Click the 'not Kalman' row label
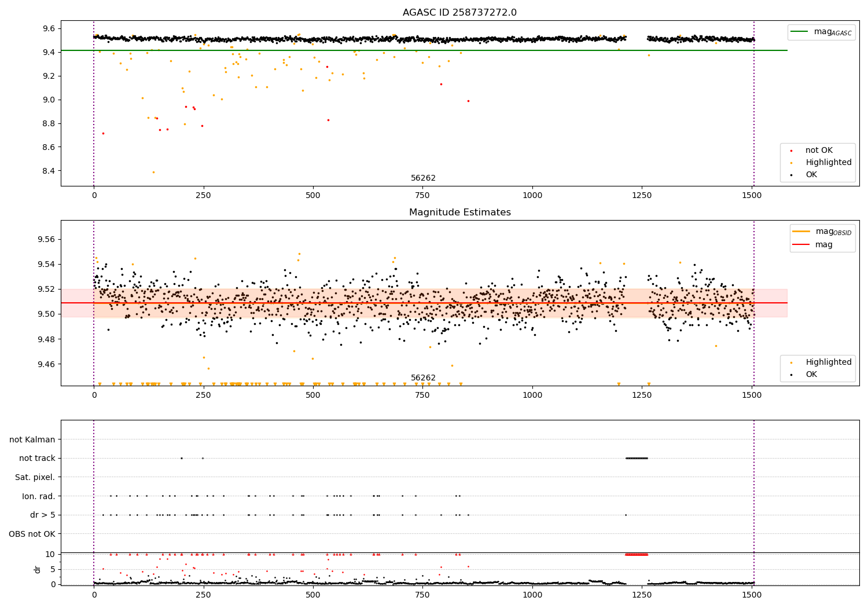Viewport: 868px width, 608px height. click(32, 440)
